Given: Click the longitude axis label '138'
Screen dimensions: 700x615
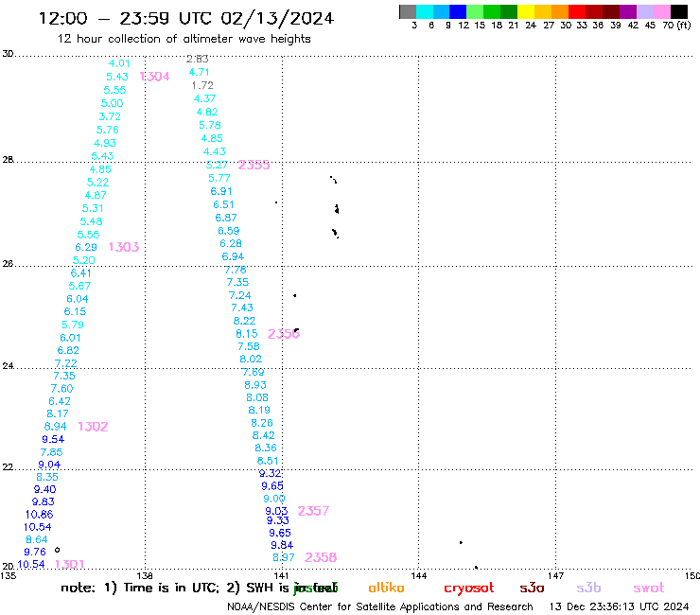Looking at the screenshot, I should click(145, 575).
